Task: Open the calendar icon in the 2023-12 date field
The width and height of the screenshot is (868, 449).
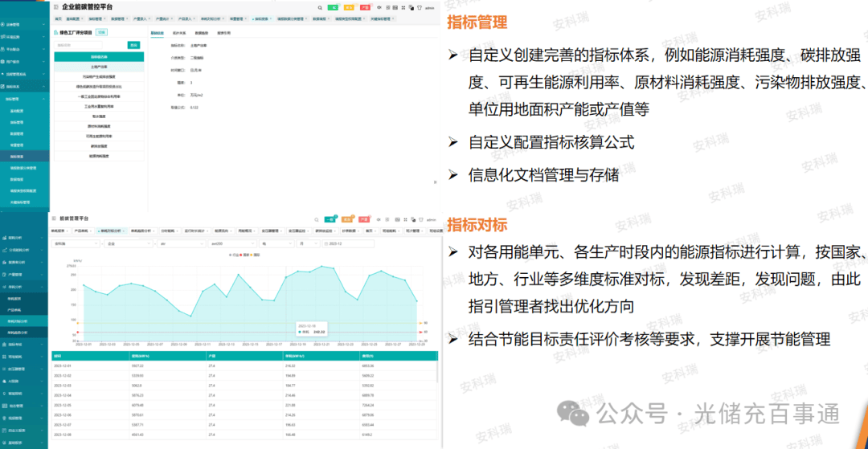Action: [x=326, y=243]
